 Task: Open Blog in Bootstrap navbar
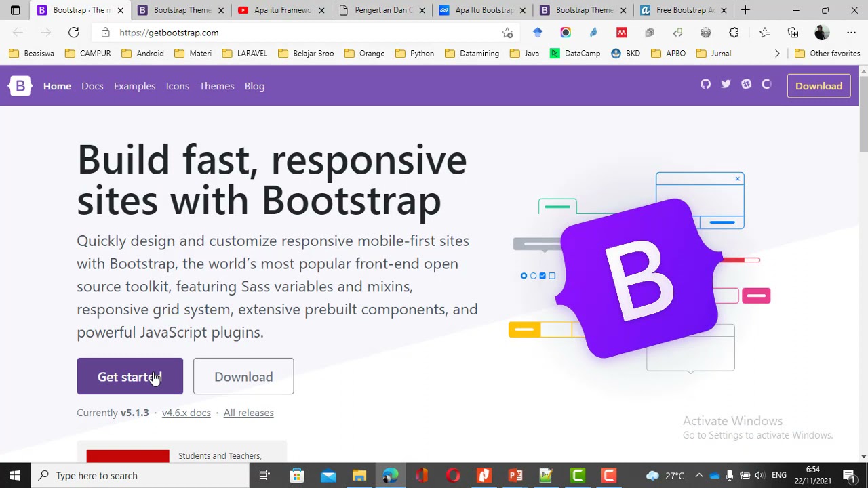pos(254,86)
